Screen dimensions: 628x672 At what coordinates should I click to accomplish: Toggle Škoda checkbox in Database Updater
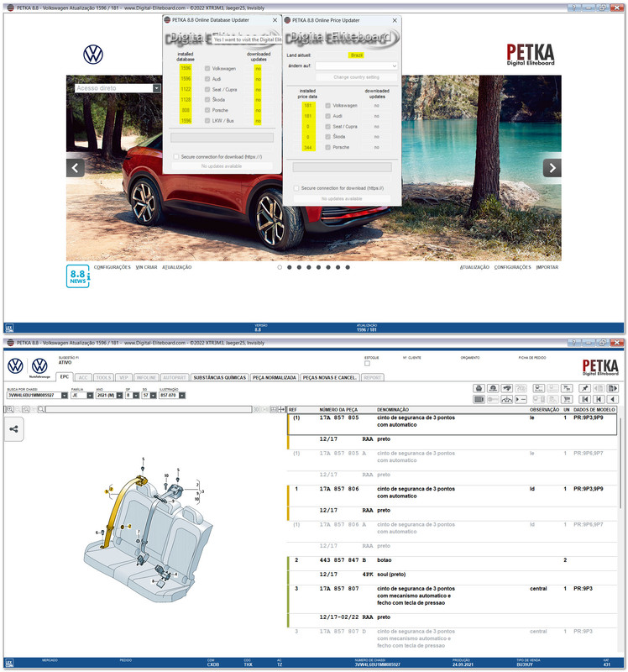coord(207,100)
